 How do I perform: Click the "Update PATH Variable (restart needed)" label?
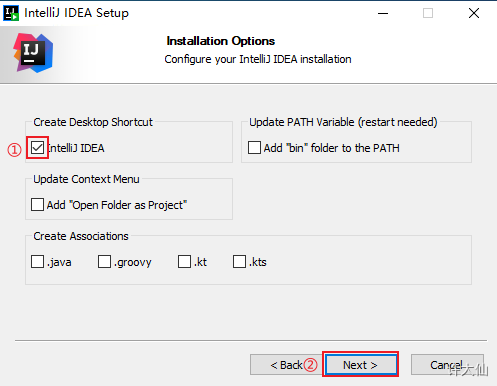(x=343, y=122)
